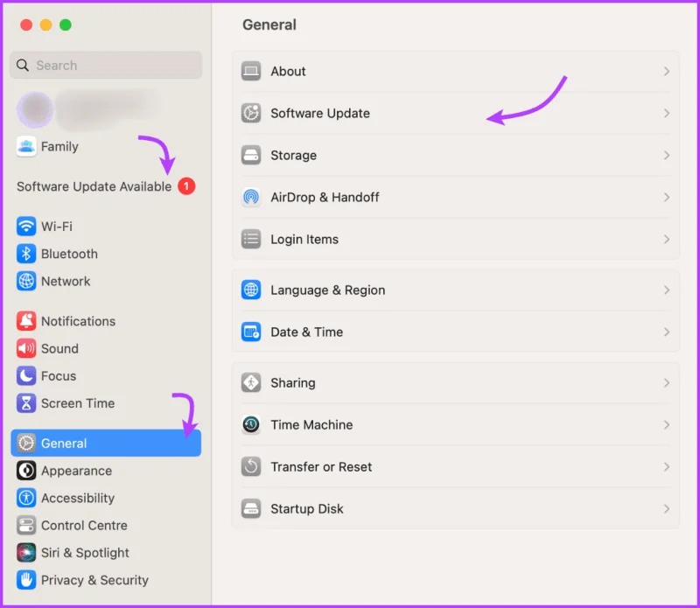Image resolution: width=700 pixels, height=608 pixels.
Task: Click the Siri & Spotlight icon
Action: (26, 553)
